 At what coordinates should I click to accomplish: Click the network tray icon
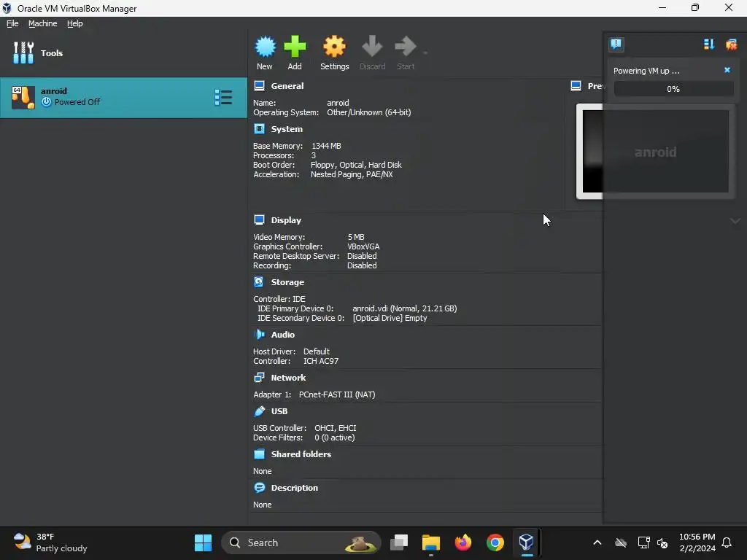coord(643,542)
